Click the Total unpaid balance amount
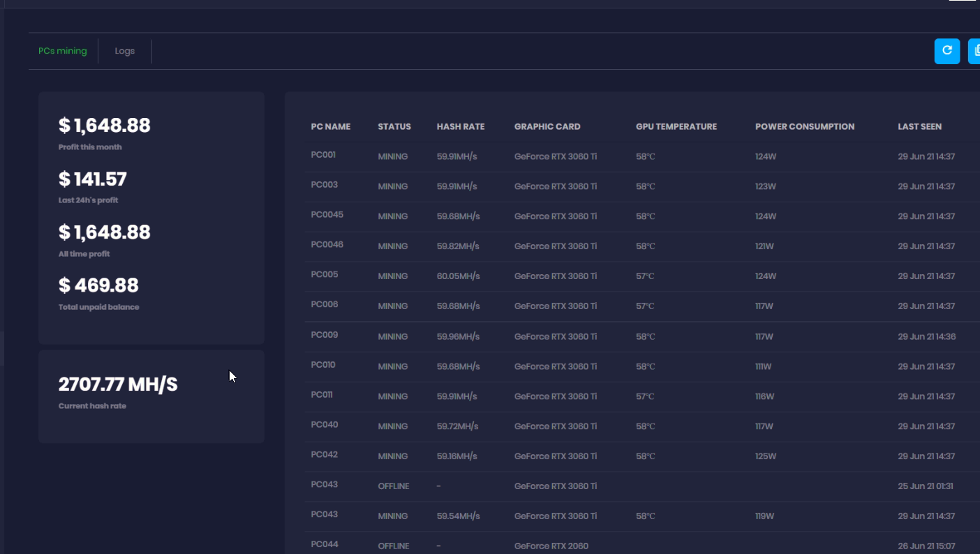 [x=98, y=285]
